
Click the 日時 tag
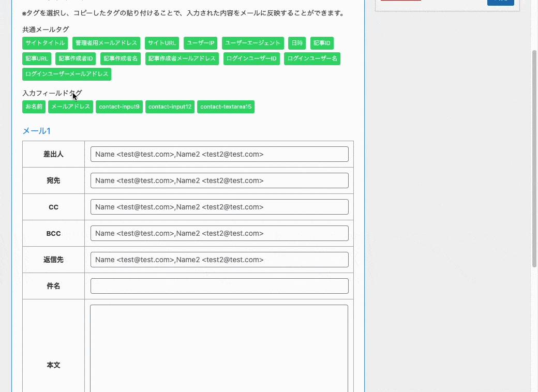pos(297,43)
